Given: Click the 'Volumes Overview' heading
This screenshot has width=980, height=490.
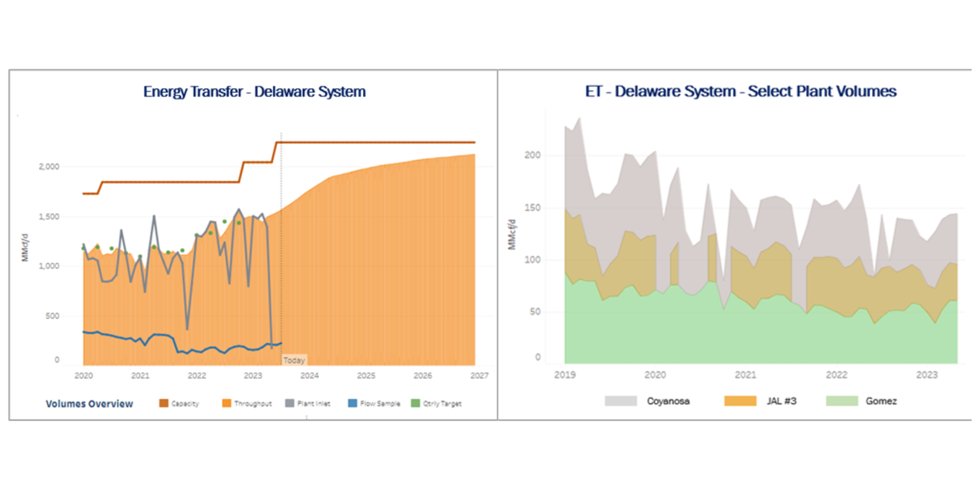Looking at the screenshot, I should [90, 404].
